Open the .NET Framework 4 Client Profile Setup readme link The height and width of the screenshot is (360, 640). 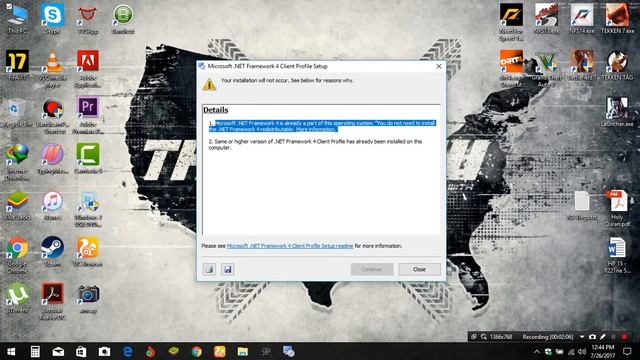tap(290, 246)
